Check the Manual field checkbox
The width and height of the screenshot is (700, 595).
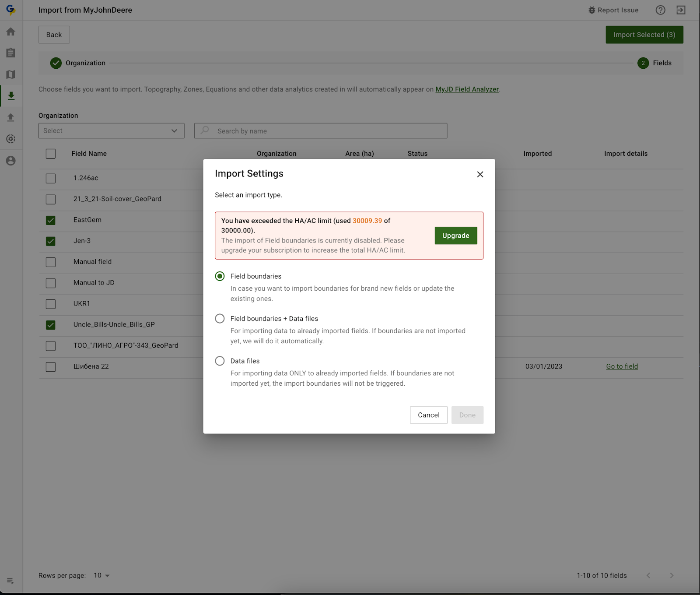tap(51, 262)
